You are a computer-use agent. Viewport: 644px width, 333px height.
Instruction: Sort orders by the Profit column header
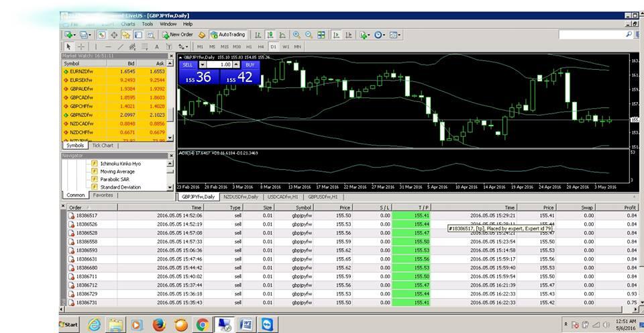coord(621,207)
